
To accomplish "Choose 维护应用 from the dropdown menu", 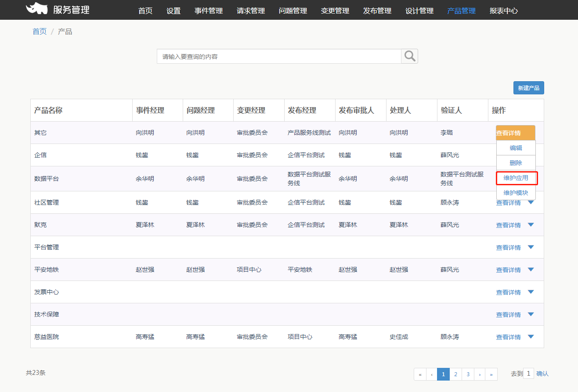I will 516,178.
